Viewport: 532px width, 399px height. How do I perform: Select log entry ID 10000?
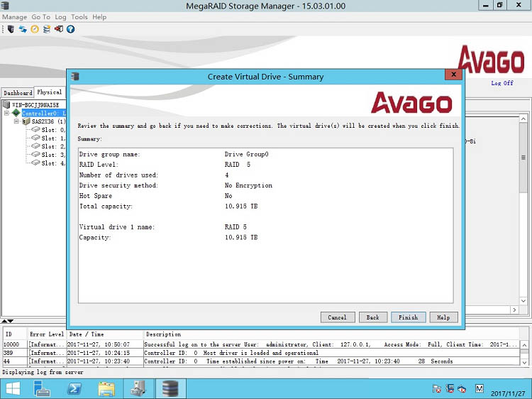click(261, 344)
